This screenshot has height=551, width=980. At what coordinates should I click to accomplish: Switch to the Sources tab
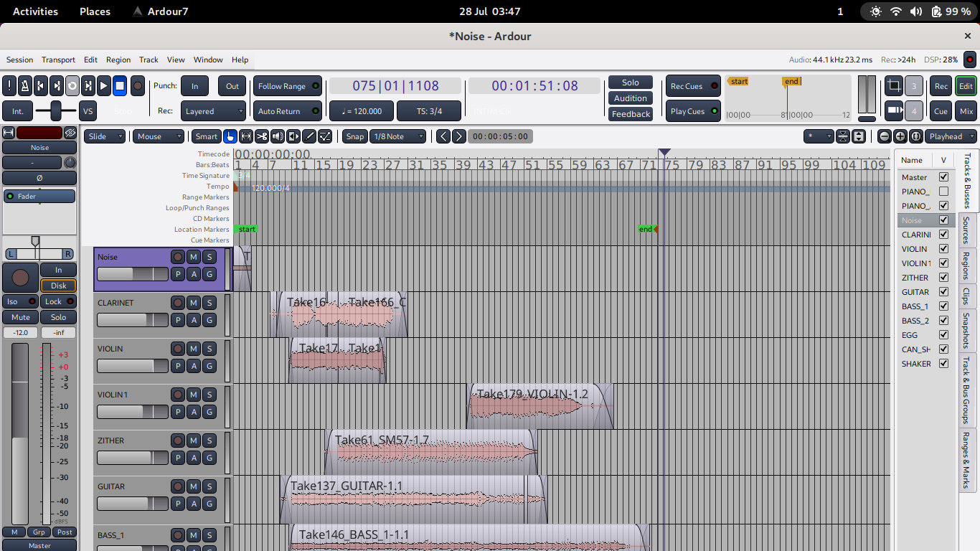(966, 230)
